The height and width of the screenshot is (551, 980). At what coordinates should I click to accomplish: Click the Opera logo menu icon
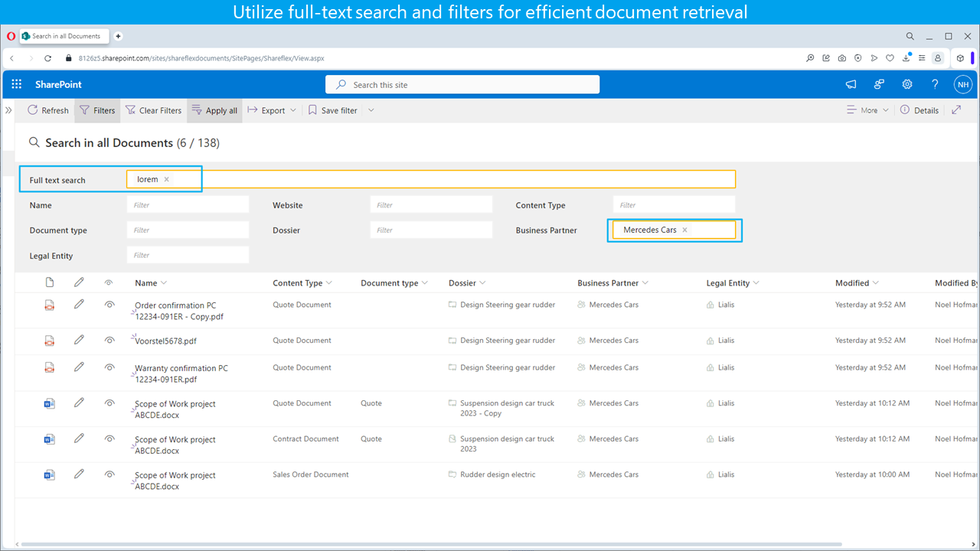coord(11,36)
